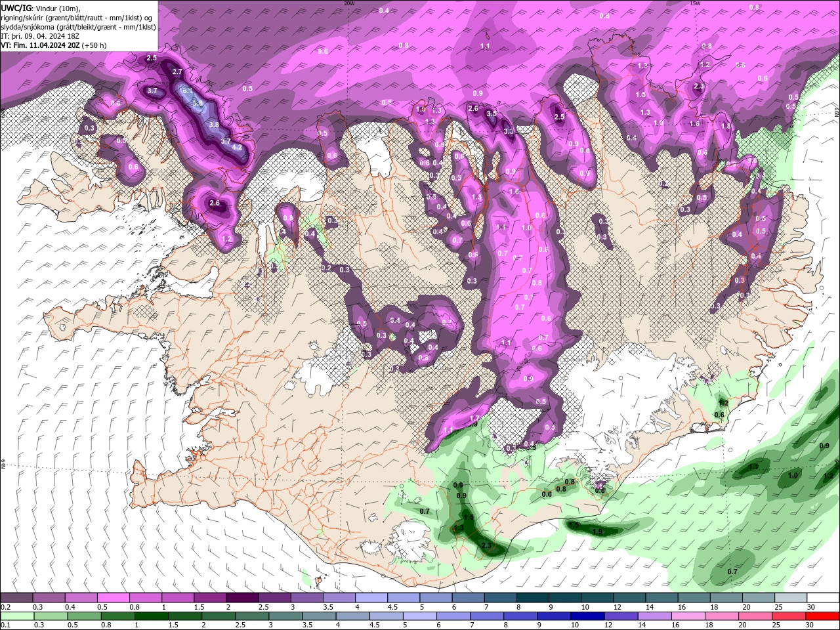
Task: Click the '12' label in the purple snow legend
Action: pos(618,607)
